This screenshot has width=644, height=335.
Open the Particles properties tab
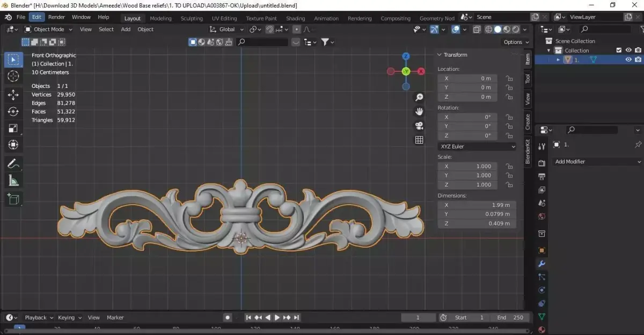point(541,277)
